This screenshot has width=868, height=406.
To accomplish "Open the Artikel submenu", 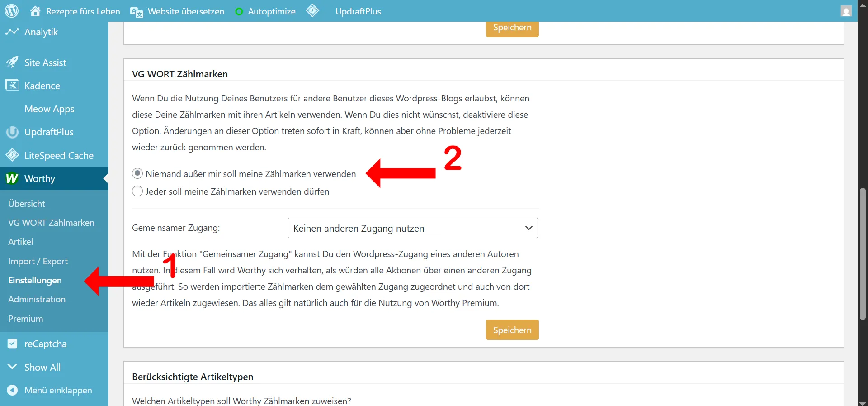I will pyautogui.click(x=20, y=242).
